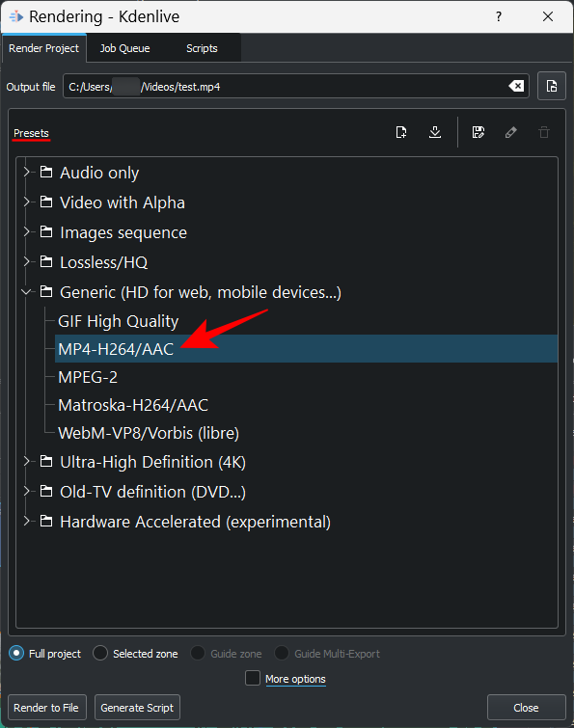
Task: Click the Hardware Accelerated folder icon
Action: (46, 521)
